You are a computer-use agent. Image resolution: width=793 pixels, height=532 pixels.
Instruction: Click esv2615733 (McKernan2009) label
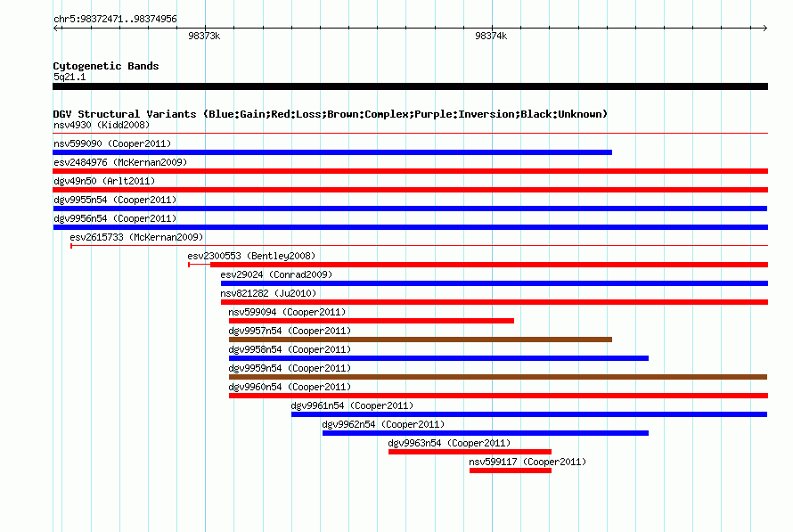coord(136,237)
